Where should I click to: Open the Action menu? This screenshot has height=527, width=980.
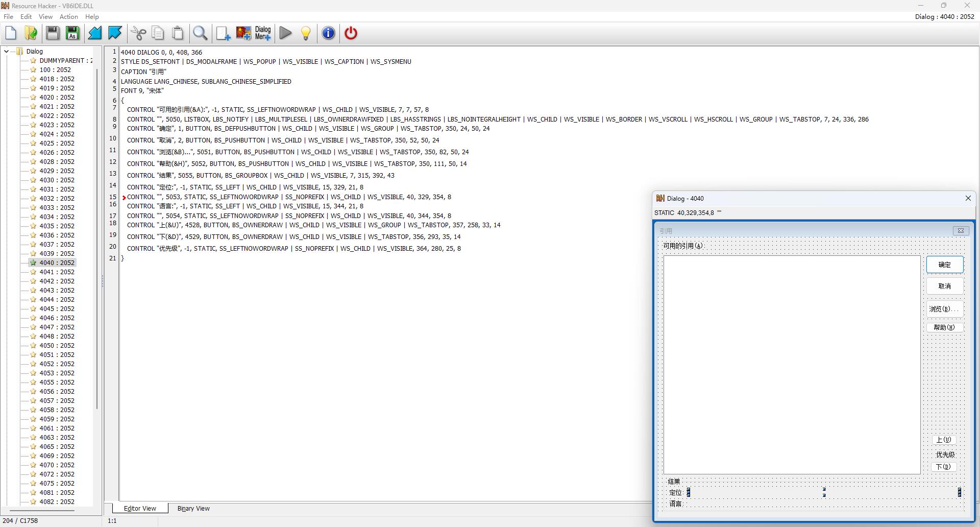click(x=69, y=16)
